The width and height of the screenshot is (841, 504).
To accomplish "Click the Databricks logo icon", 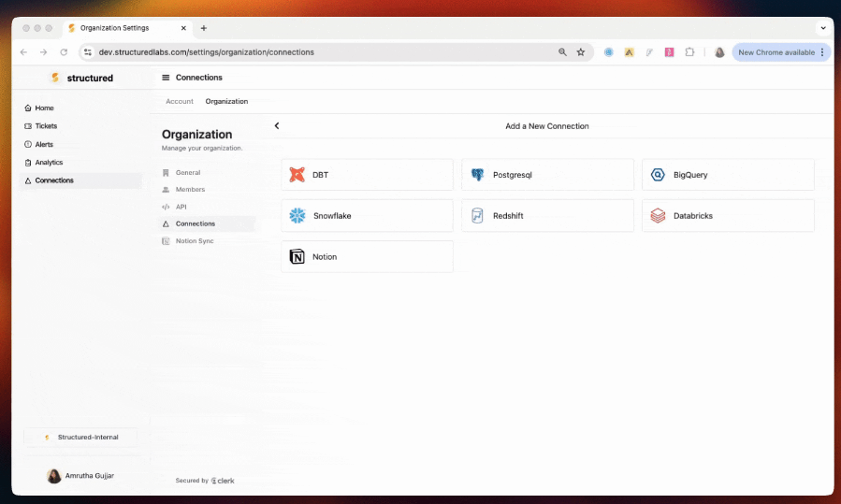I will (658, 216).
